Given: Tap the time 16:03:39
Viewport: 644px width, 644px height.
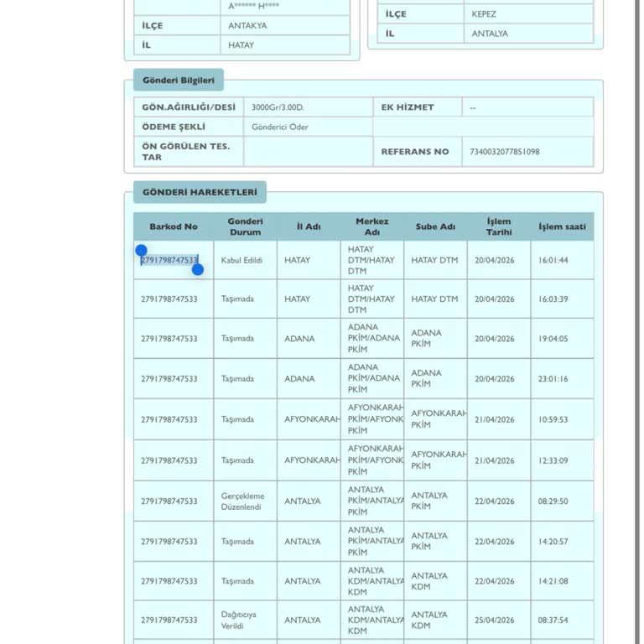Looking at the screenshot, I should pyautogui.click(x=553, y=299).
